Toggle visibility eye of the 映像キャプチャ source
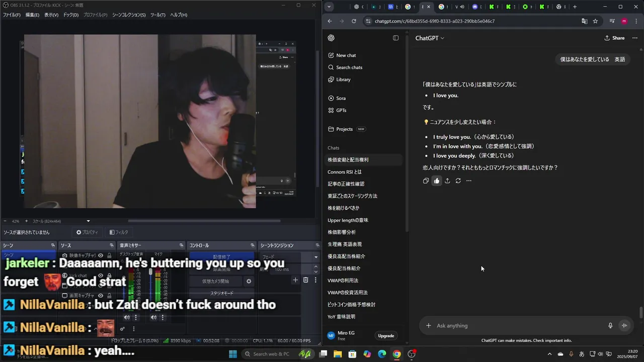Screen dimensions: 644x362 coord(101,256)
